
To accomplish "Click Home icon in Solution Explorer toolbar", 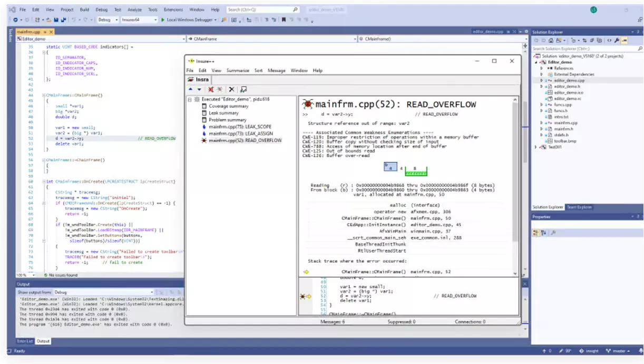I will point(551,41).
